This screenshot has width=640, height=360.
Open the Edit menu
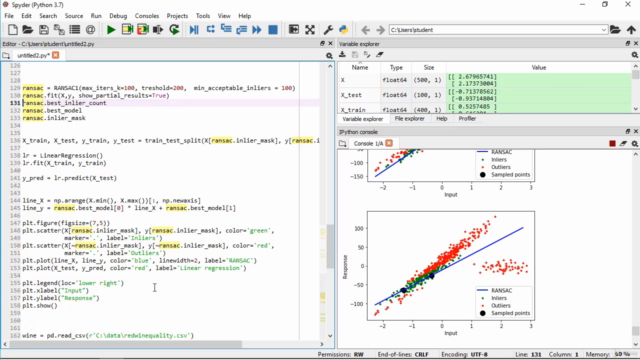click(x=27, y=16)
